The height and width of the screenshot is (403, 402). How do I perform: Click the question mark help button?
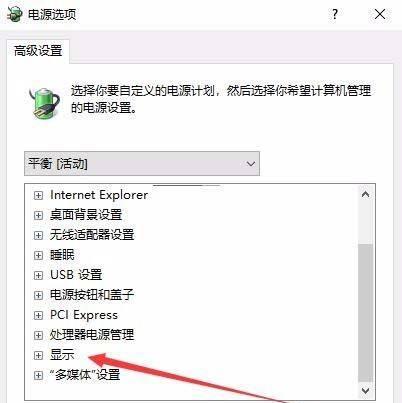click(335, 14)
